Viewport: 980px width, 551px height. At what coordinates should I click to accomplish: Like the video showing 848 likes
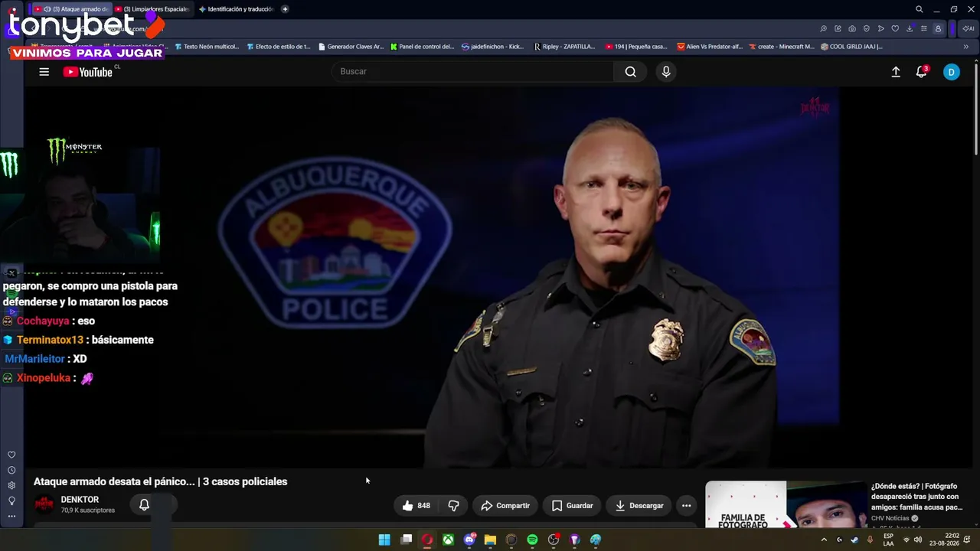pyautogui.click(x=416, y=505)
